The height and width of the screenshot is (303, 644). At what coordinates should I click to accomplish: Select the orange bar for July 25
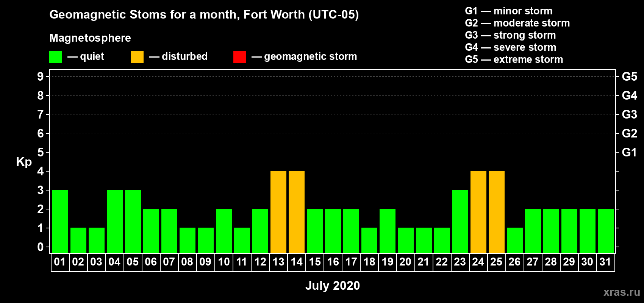click(497, 212)
